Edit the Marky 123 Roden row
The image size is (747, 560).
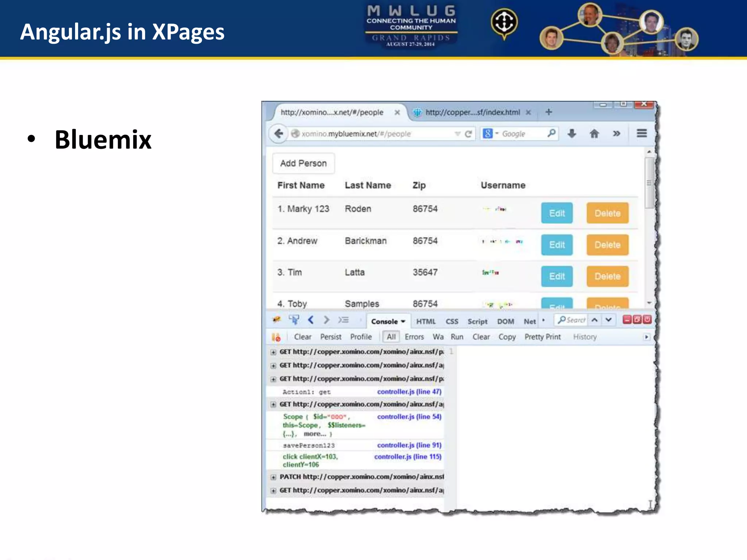tap(557, 213)
